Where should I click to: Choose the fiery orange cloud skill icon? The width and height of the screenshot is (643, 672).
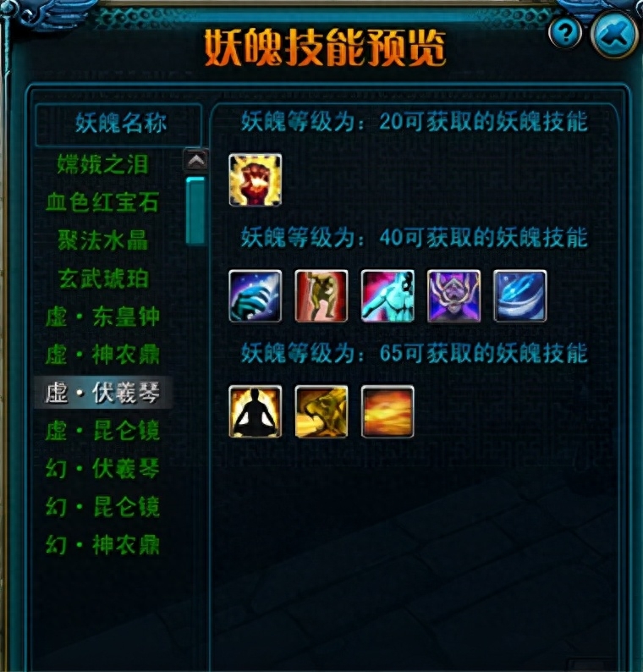[387, 411]
